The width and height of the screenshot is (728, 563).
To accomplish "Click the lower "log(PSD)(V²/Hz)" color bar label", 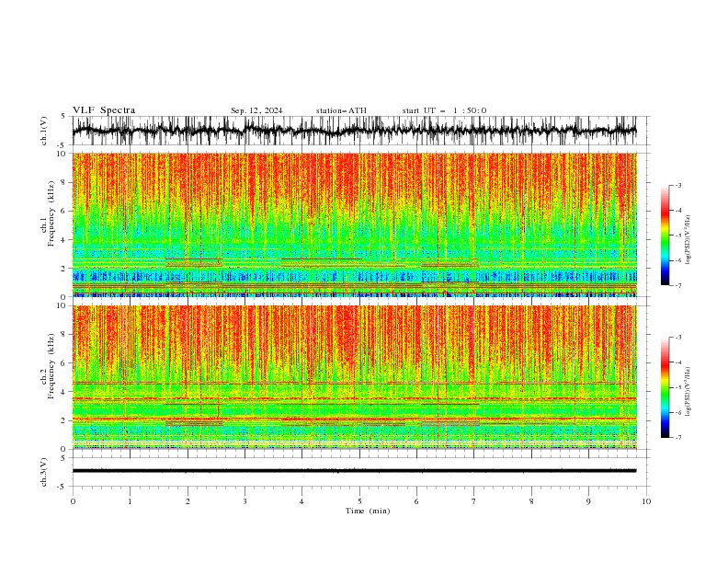I will 688,392.
